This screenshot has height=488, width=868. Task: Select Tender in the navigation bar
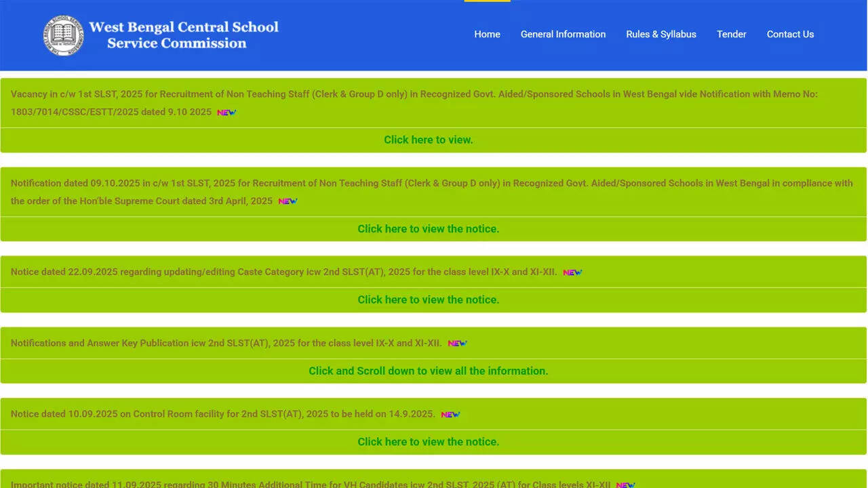(x=731, y=35)
